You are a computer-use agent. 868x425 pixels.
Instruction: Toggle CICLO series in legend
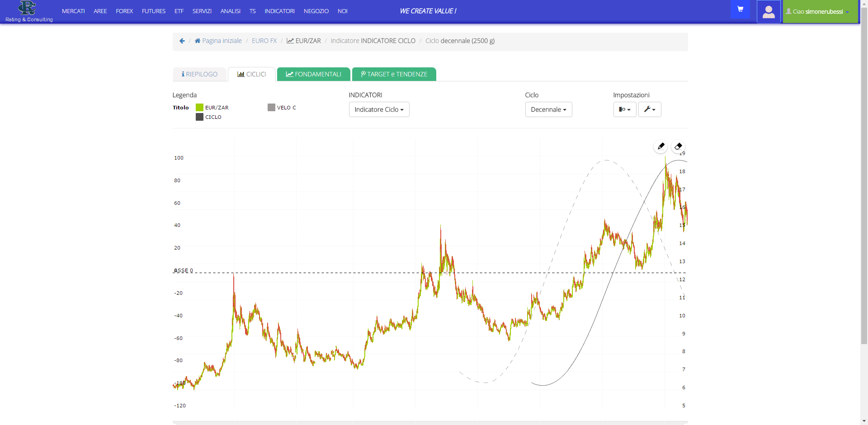tap(199, 117)
